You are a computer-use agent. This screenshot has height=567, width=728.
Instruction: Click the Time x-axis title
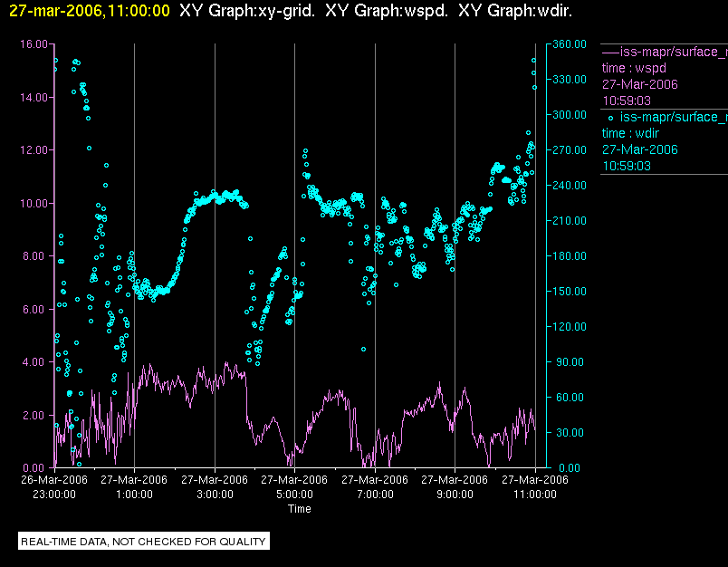[x=300, y=509]
